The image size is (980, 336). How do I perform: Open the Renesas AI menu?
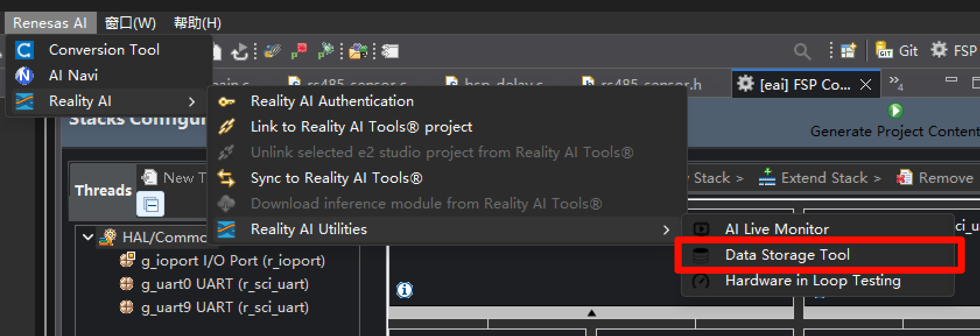coord(50,23)
